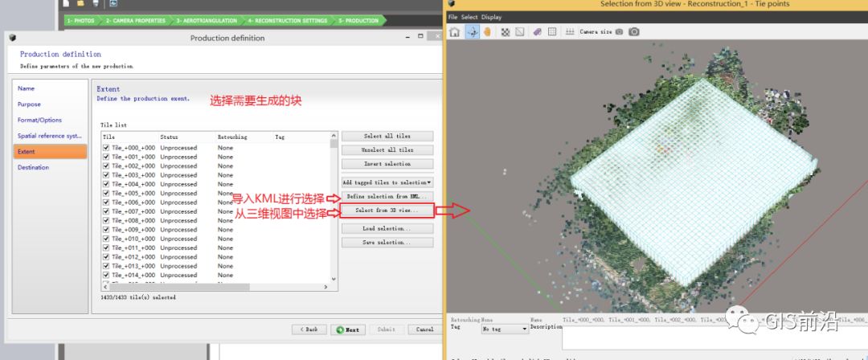868x360 pixels.
Task: Open Display menu in 3D view window
Action: pos(492,17)
